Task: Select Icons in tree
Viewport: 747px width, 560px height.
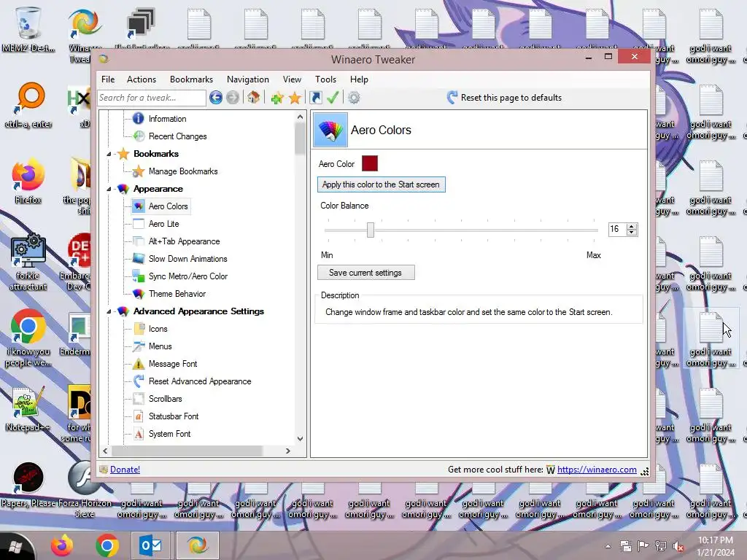Action: pyautogui.click(x=158, y=329)
